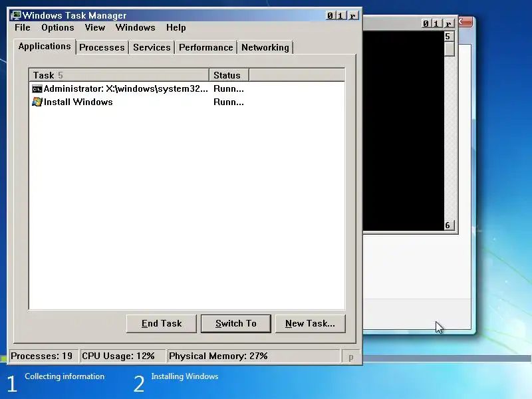The image size is (532, 399).
Task: Maximize the command prompt window behind
Action: pos(437,23)
